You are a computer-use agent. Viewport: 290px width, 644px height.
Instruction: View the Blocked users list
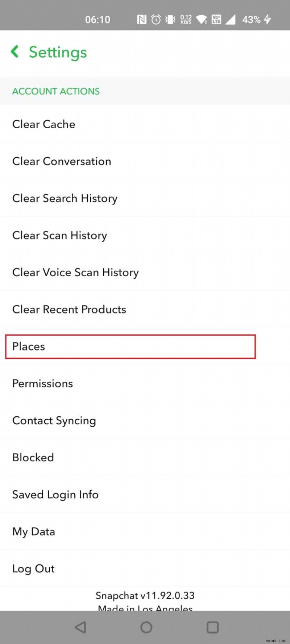click(33, 457)
